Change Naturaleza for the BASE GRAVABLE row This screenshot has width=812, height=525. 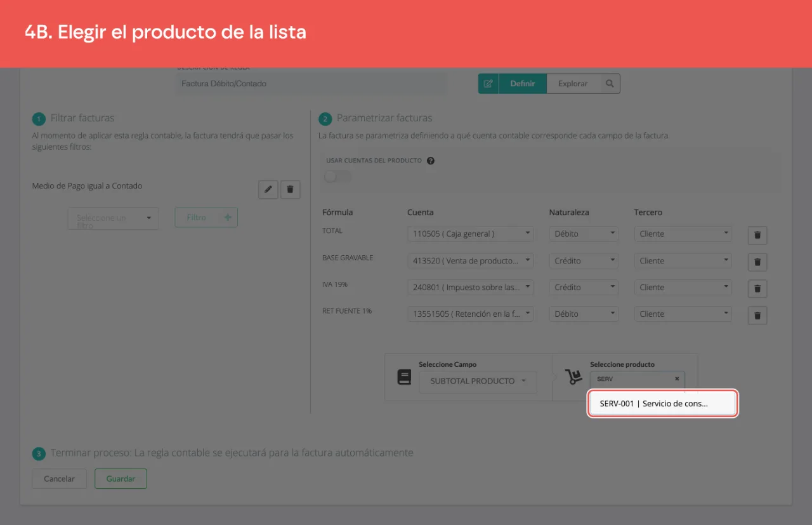coord(584,260)
